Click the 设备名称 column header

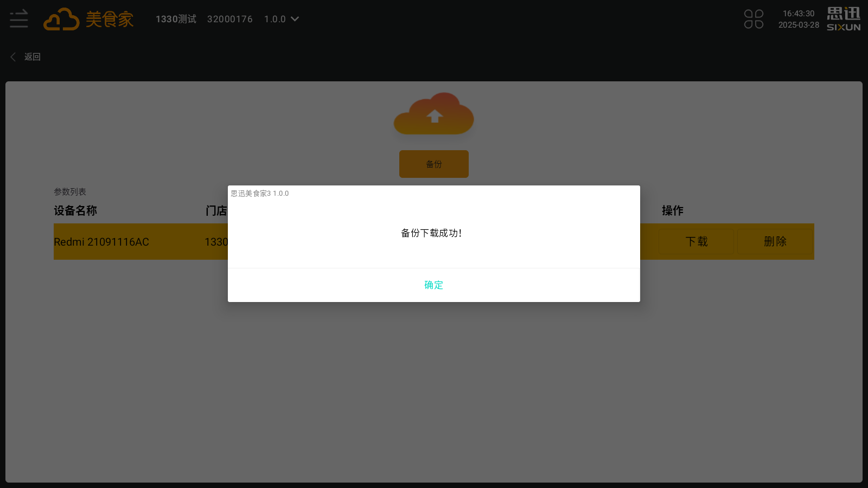(75, 210)
